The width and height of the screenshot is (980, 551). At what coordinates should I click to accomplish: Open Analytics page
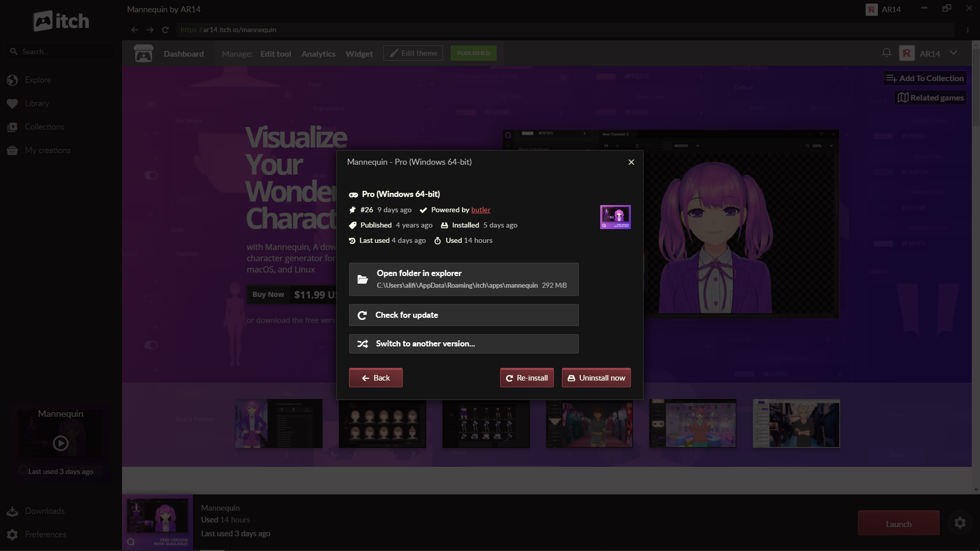coord(318,54)
